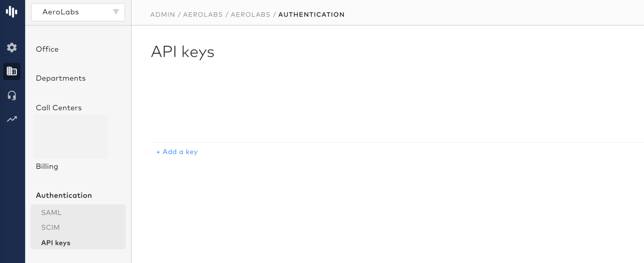Click the AeroLabs dropdown arrow
Image resolution: width=644 pixels, height=263 pixels.
pyautogui.click(x=116, y=12)
